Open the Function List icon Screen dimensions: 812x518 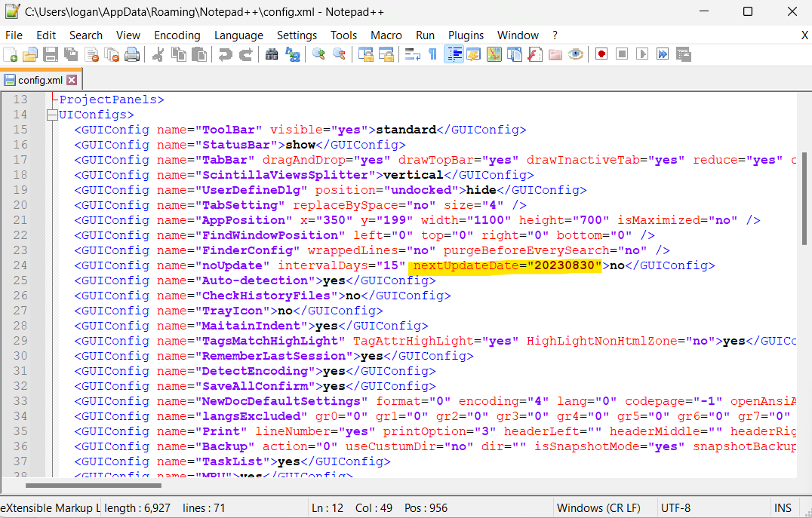coord(535,54)
